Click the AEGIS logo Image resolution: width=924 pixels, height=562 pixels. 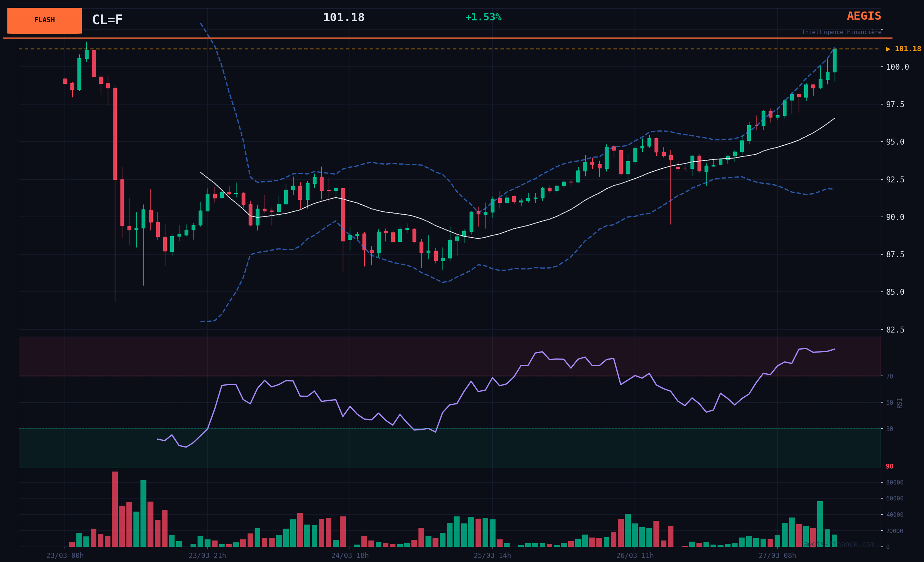click(x=864, y=16)
